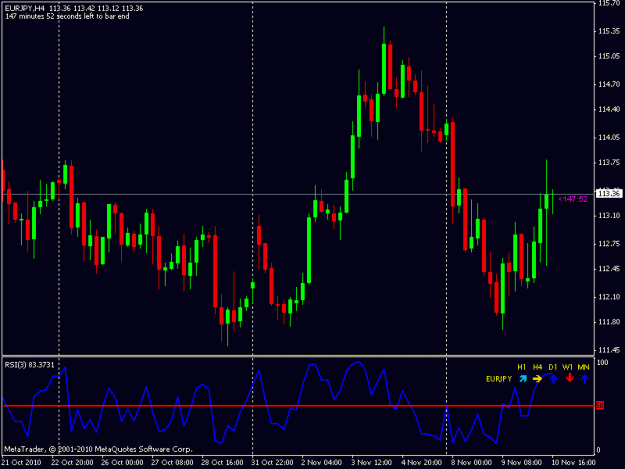The width and height of the screenshot is (625, 469).
Task: Click the yellow EURJPY indicator label
Action: (499, 379)
